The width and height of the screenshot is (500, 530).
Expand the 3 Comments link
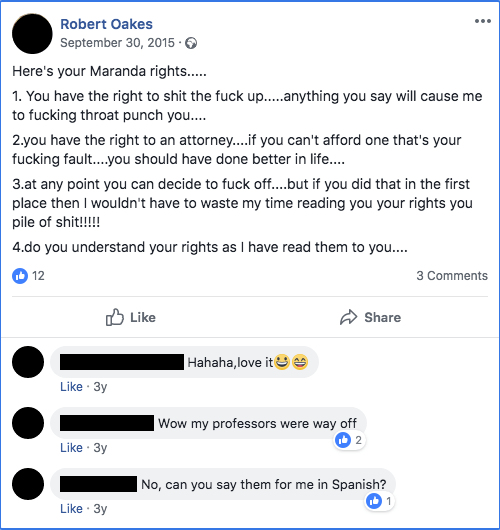(452, 276)
